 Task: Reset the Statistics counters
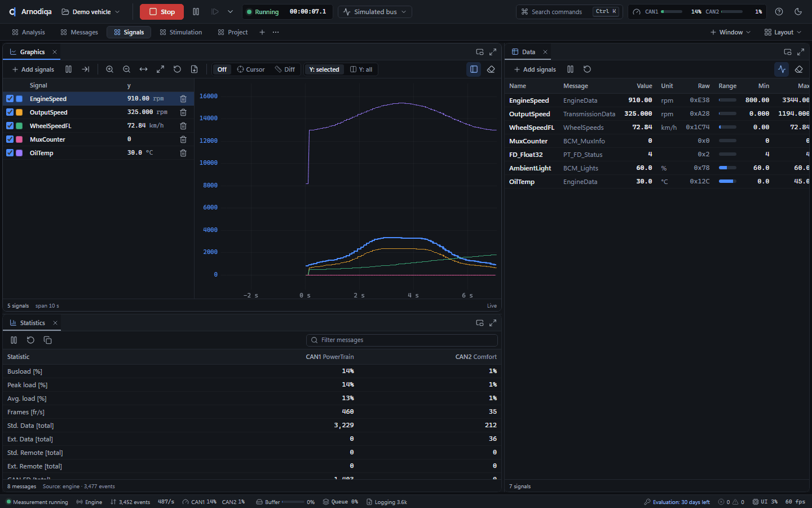[30, 340]
